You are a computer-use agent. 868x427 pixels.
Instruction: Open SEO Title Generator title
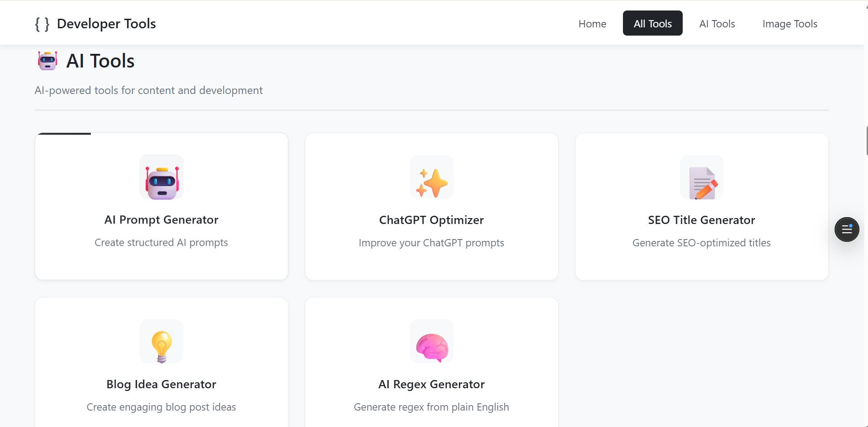click(701, 220)
